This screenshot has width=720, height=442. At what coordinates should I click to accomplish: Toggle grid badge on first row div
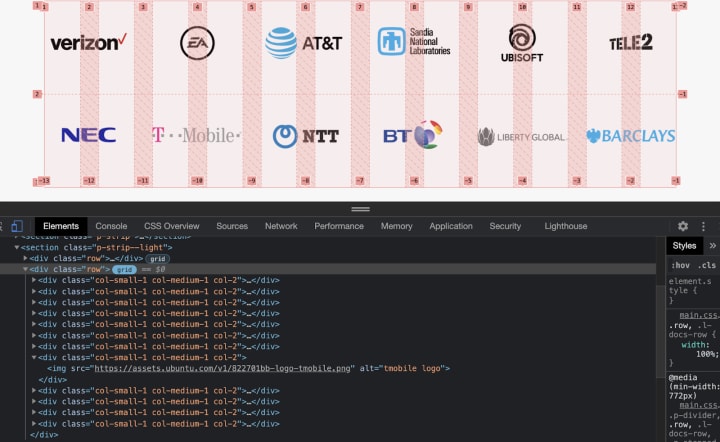pos(158,258)
